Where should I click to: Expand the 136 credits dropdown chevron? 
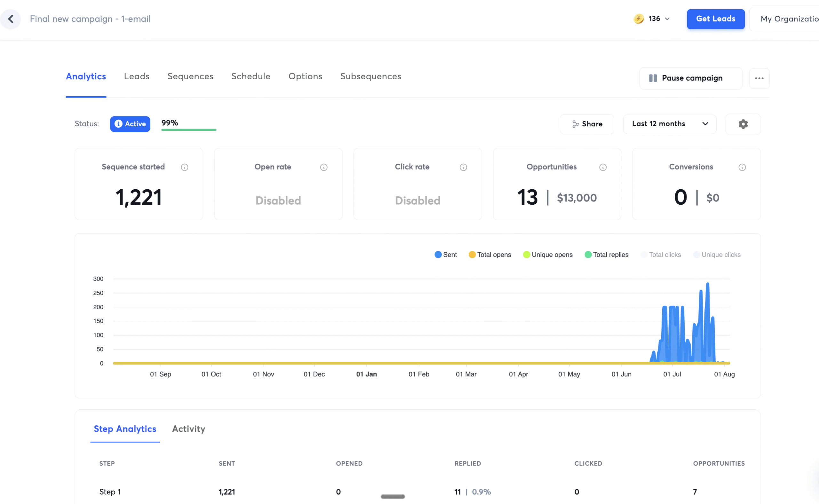(667, 19)
